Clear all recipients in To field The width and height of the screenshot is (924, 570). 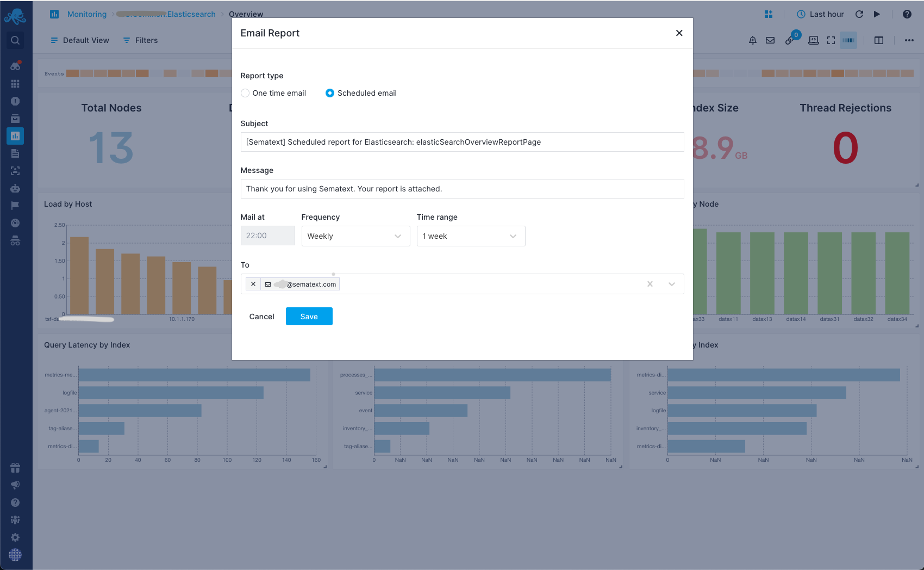650,284
